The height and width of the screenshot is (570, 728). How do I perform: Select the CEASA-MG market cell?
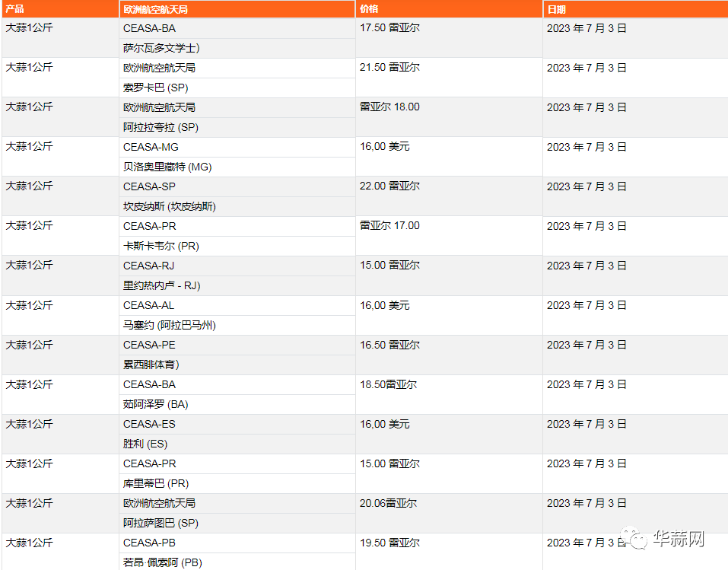[x=237, y=147]
